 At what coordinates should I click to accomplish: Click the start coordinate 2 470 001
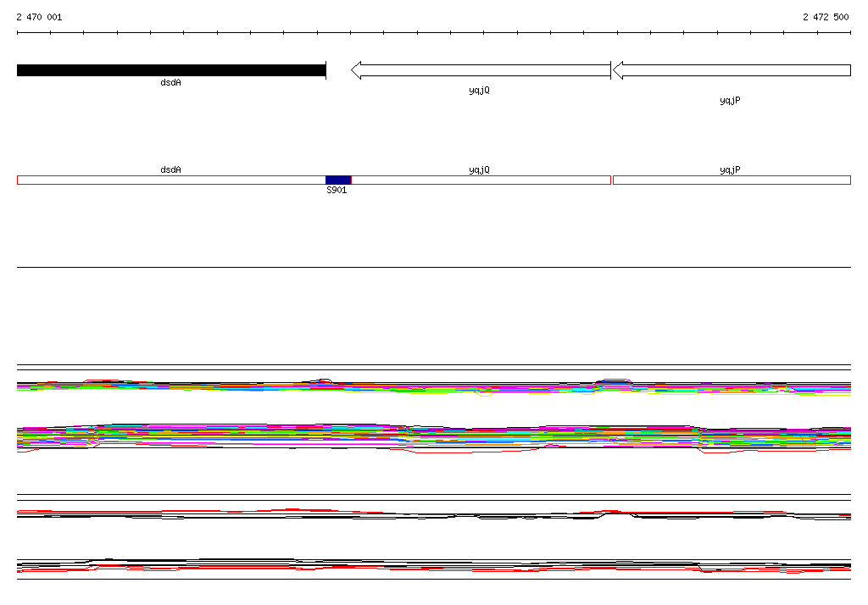tap(39, 17)
